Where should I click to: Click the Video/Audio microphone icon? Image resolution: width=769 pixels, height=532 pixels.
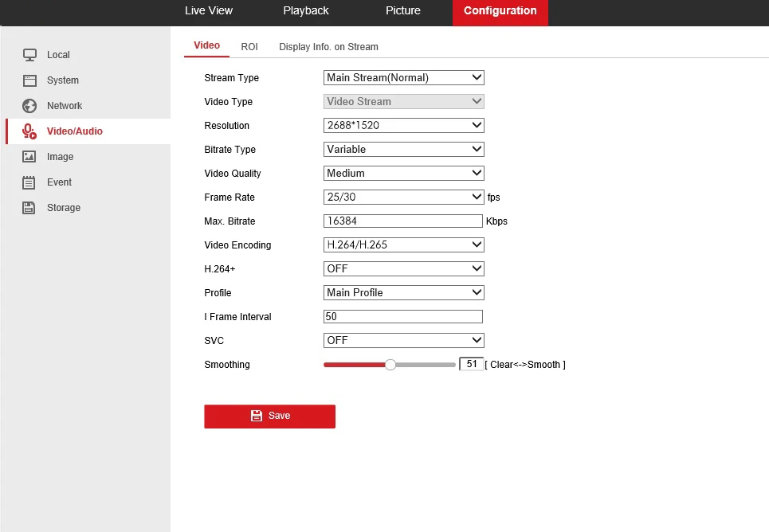coord(29,131)
